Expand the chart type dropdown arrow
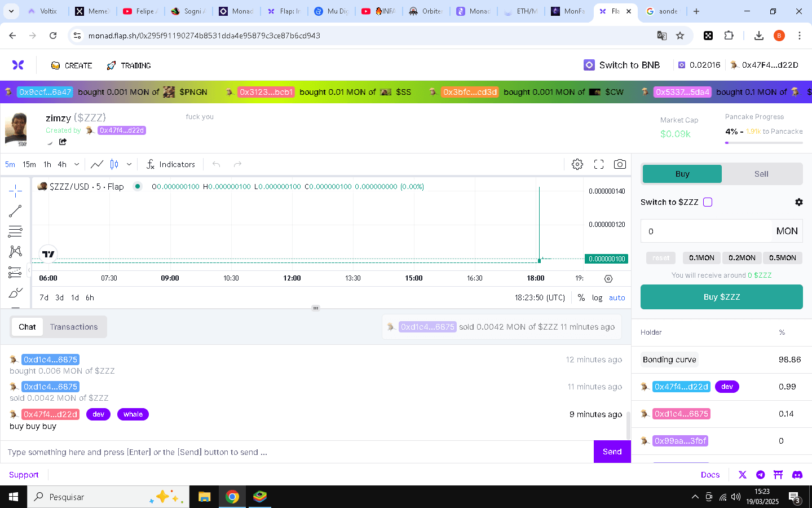Viewport: 812px width, 508px height. pyautogui.click(x=129, y=164)
